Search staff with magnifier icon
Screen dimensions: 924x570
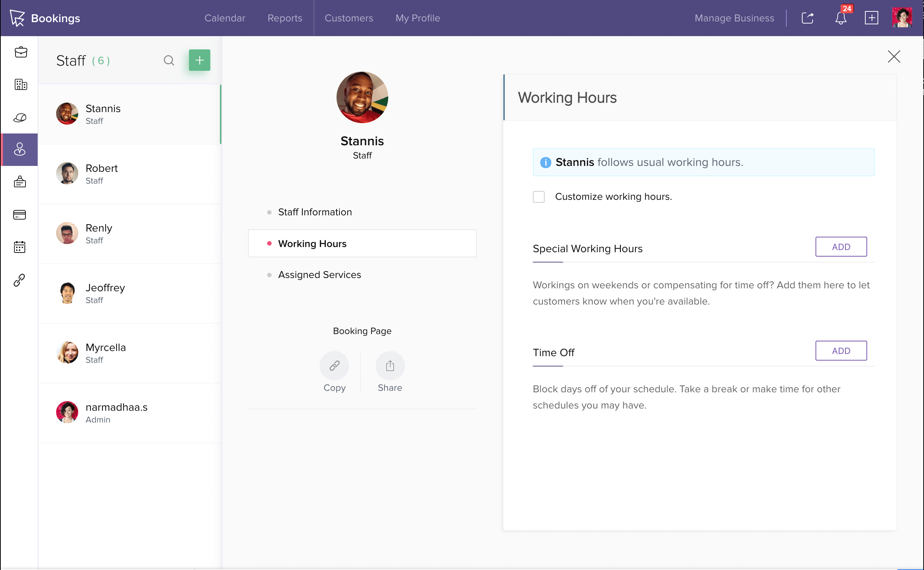coord(169,60)
